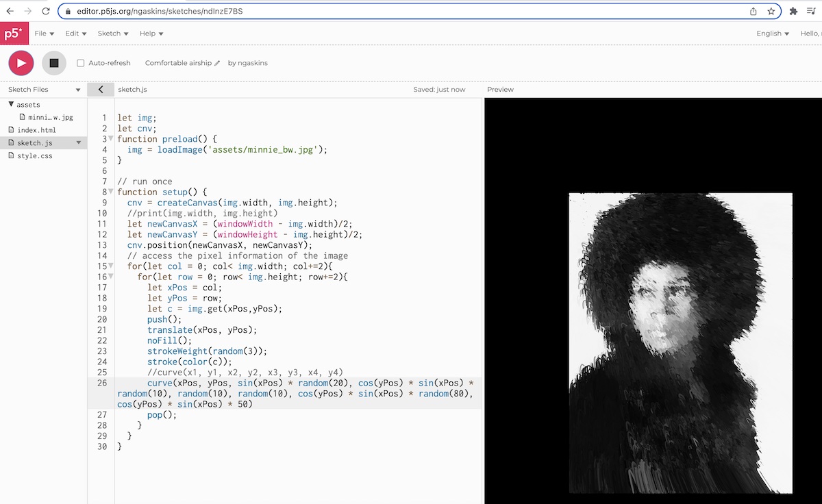822x504 pixels.
Task: Click the createCanvas code on line 9
Action: (232, 203)
